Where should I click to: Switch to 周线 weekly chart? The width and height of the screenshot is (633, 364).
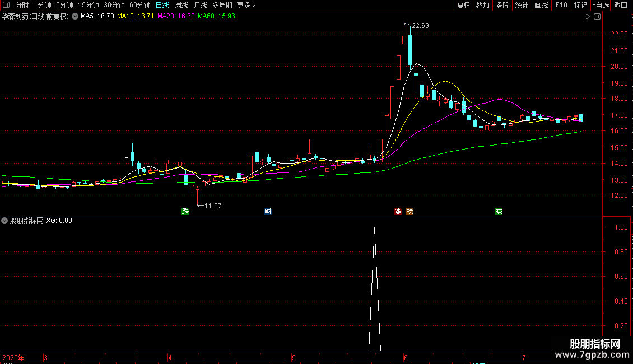point(181,5)
